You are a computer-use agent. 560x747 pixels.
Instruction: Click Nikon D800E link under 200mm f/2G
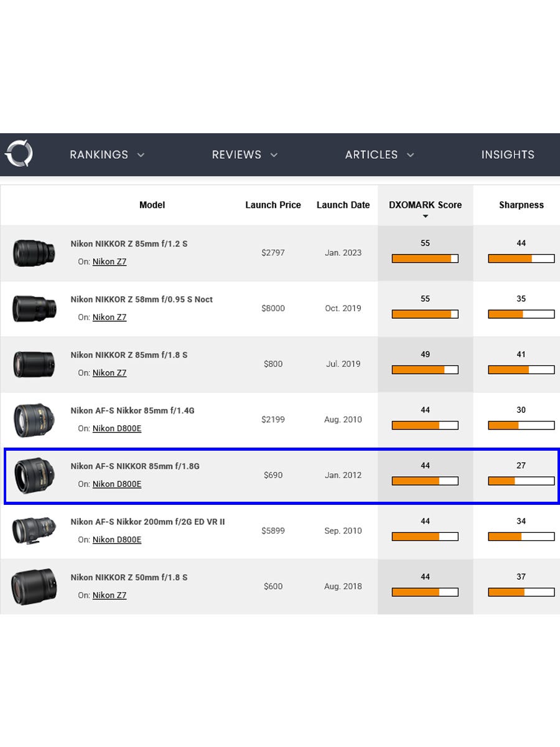[x=117, y=540]
